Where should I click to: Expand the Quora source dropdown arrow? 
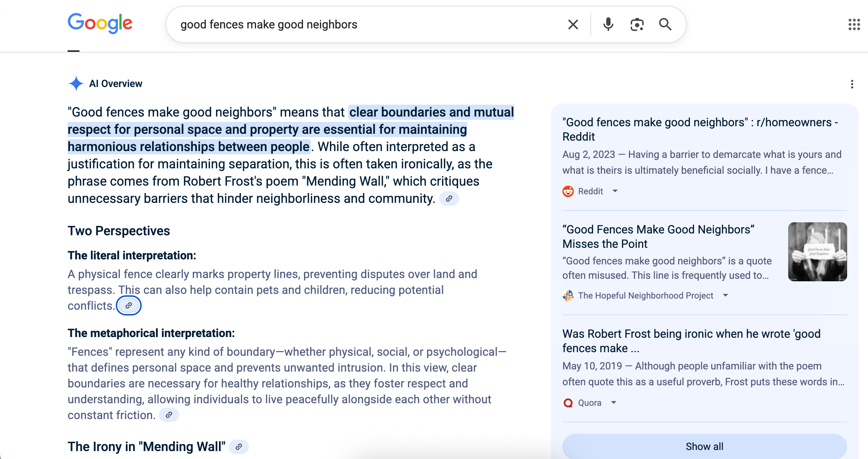coord(614,403)
